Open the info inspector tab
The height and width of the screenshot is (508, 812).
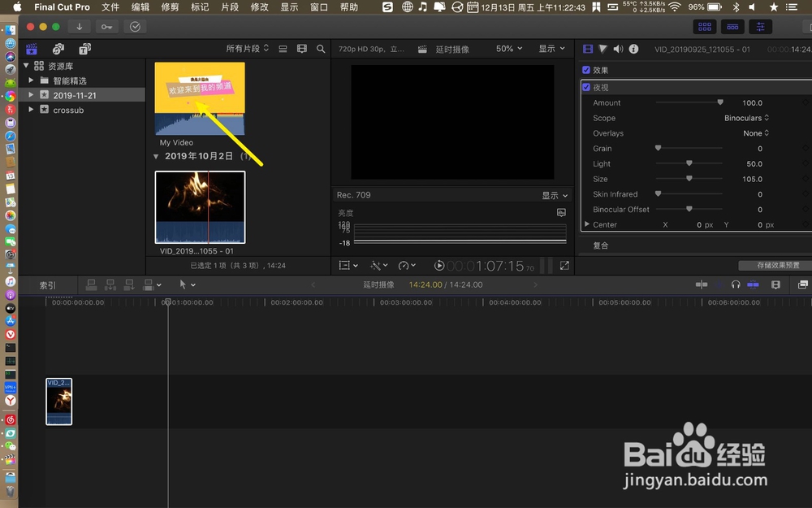[x=633, y=49]
